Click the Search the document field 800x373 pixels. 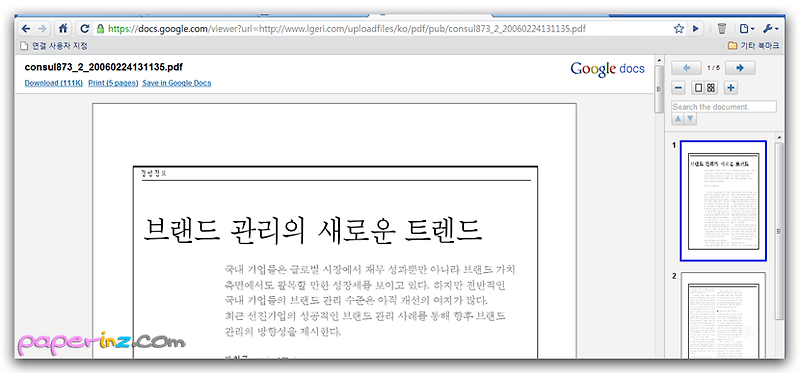(x=723, y=107)
